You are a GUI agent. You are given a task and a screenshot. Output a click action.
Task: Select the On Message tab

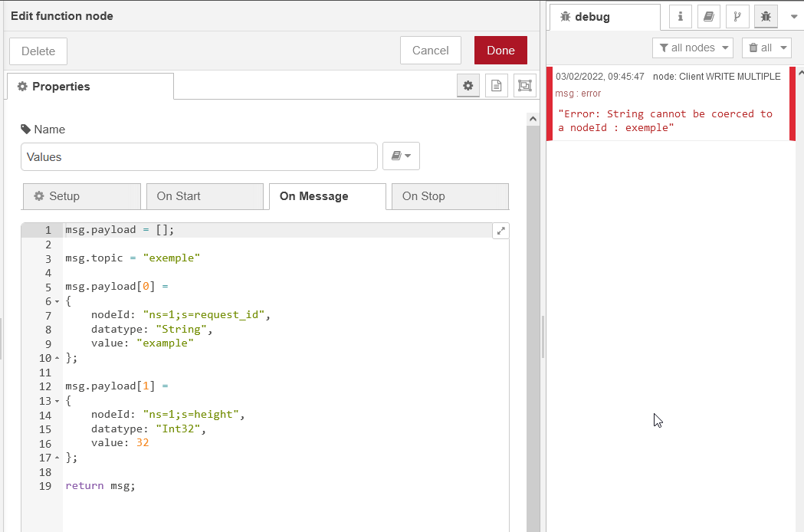tap(327, 196)
